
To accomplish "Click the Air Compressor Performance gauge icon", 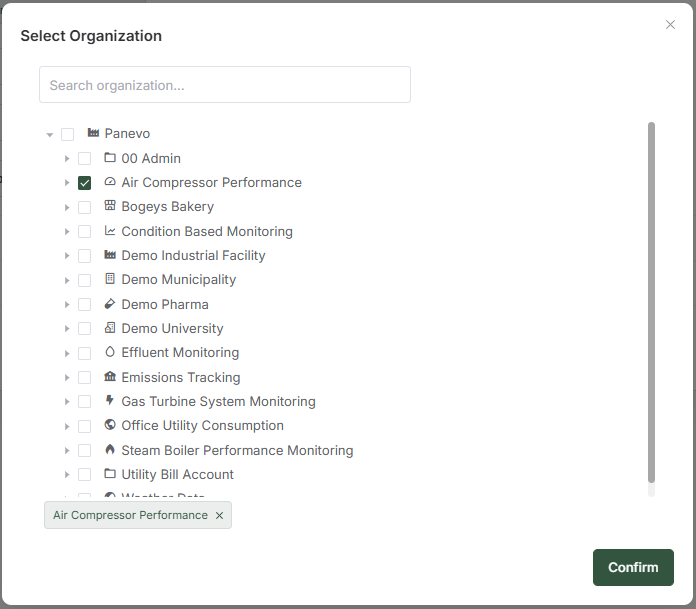I will tap(110, 182).
